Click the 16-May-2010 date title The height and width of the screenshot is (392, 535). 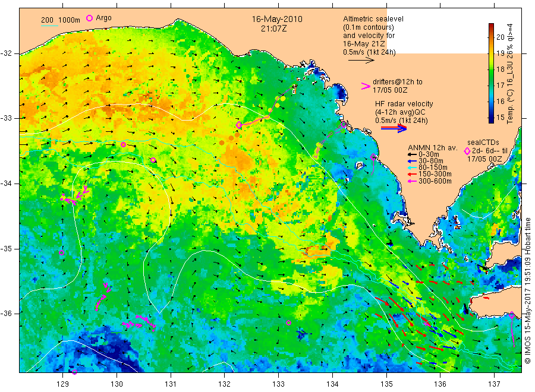coord(277,19)
